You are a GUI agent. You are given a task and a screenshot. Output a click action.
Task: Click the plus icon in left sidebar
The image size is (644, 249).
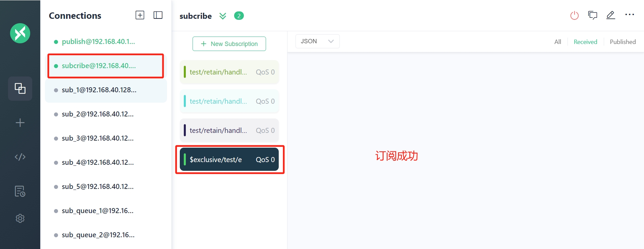pyautogui.click(x=20, y=122)
